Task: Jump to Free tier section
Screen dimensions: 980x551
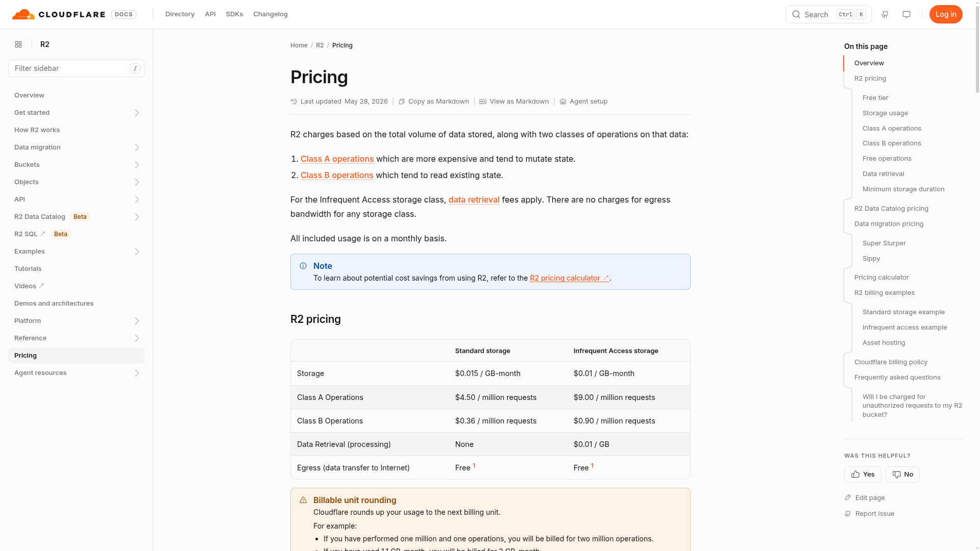Action: tap(875, 98)
